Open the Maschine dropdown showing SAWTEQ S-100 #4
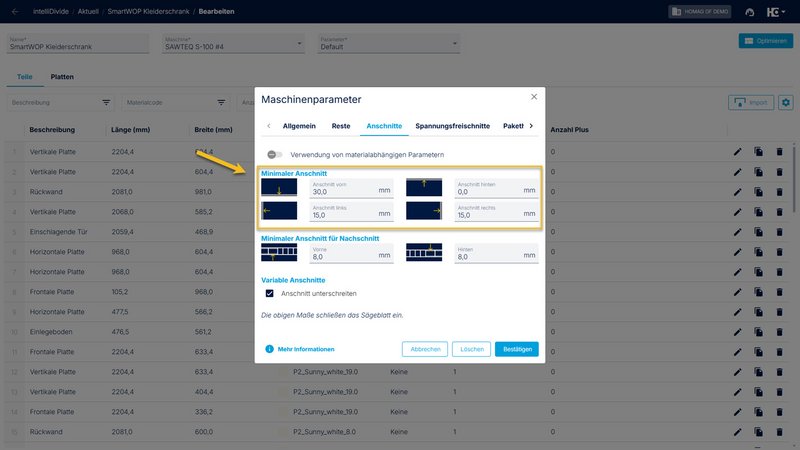800x450 pixels. [232, 44]
